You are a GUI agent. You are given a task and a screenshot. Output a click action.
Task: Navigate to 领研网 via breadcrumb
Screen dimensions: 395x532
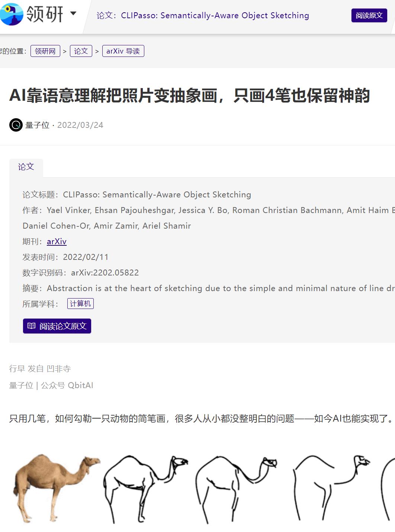(45, 51)
